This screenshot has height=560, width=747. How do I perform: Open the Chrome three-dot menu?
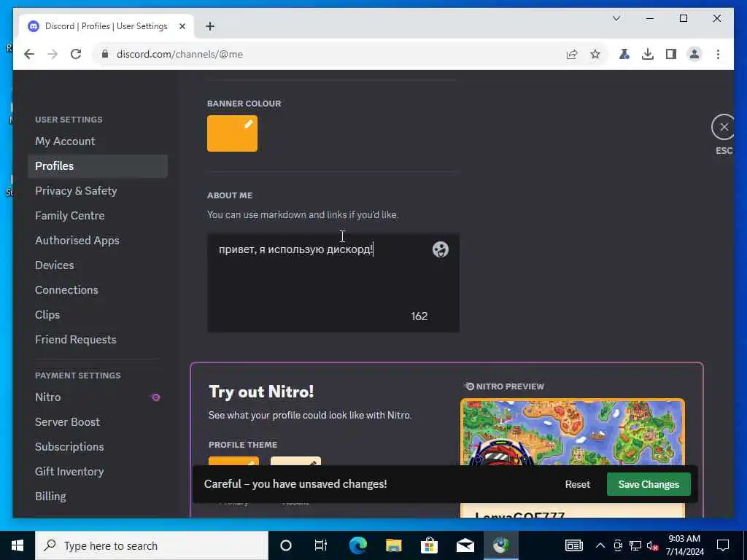(718, 54)
